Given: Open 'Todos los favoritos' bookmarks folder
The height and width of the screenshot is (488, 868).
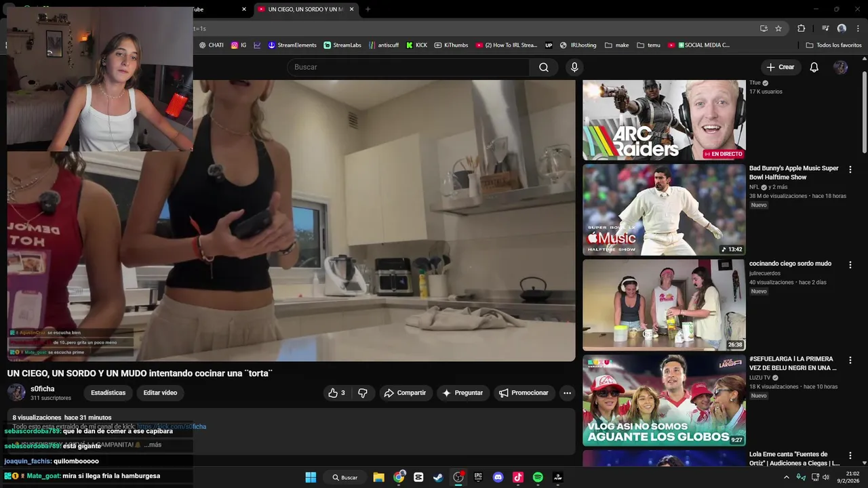Looking at the screenshot, I should click(833, 45).
